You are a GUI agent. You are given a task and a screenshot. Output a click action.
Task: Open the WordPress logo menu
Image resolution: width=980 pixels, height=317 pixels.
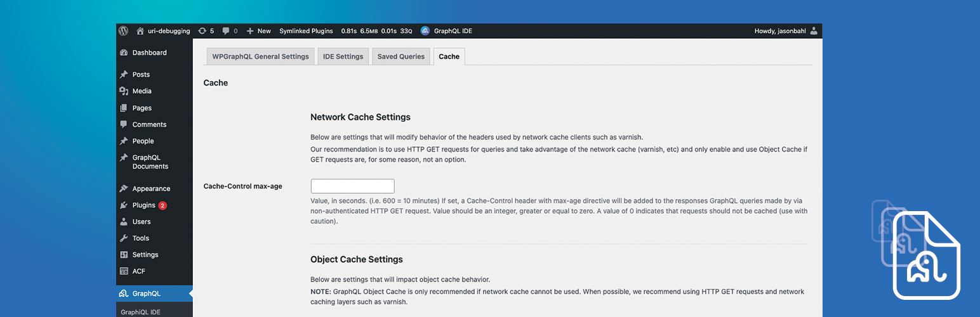[123, 30]
